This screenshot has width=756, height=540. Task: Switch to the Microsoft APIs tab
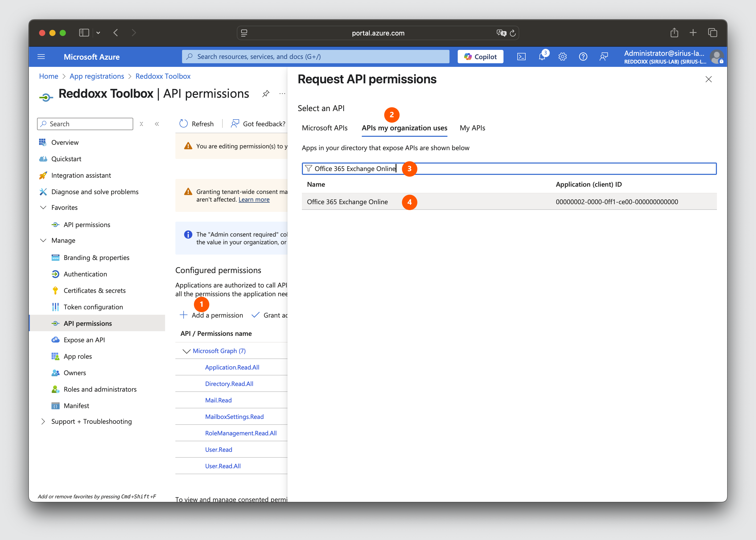click(x=325, y=128)
